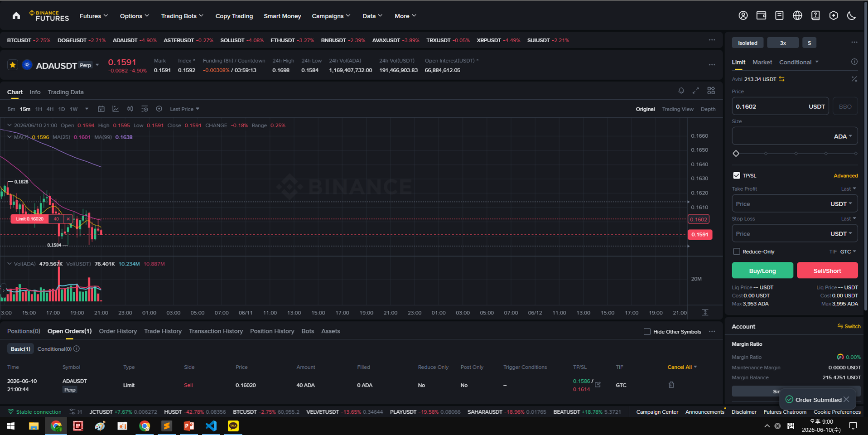Expand the Campaigns menu
Image resolution: width=868 pixels, height=435 pixels.
pos(331,16)
